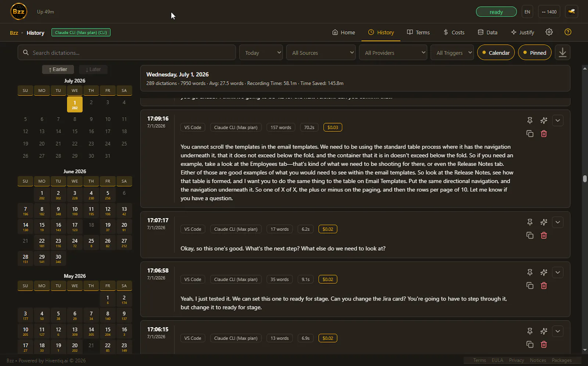
Task: Toggle the EN language button
Action: click(527, 12)
